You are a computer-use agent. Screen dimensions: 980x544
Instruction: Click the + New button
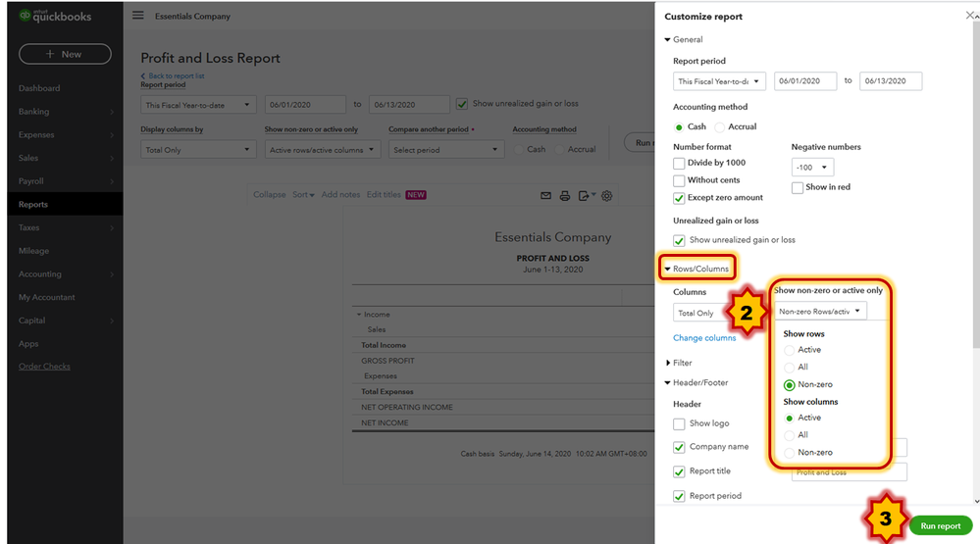(x=65, y=54)
